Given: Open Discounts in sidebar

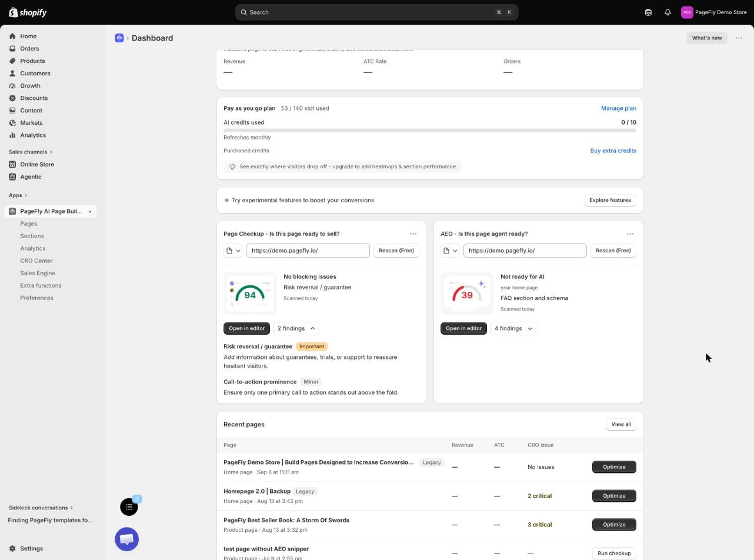Looking at the screenshot, I should point(34,98).
